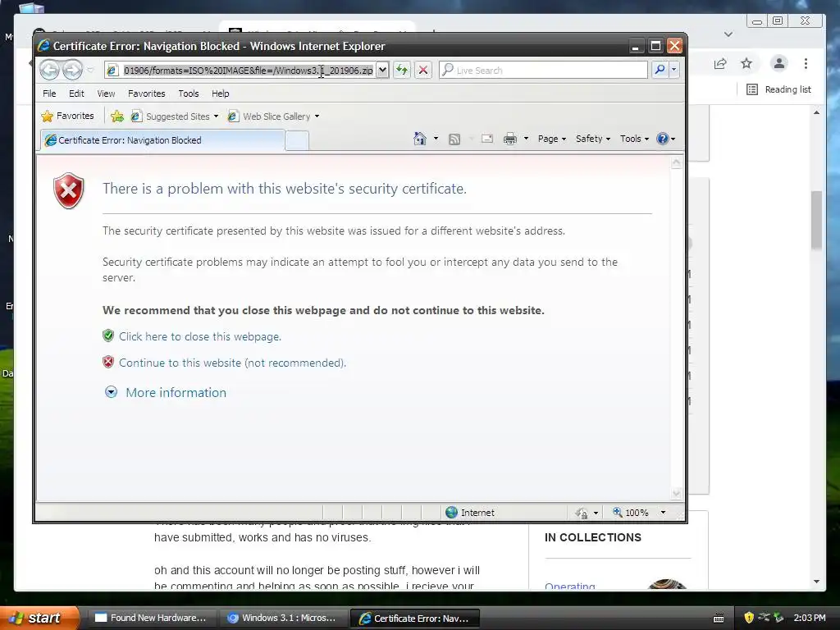Screen dimensions: 840x630
Task: Add page to Favorites Bar icon
Action: pyautogui.click(x=116, y=116)
